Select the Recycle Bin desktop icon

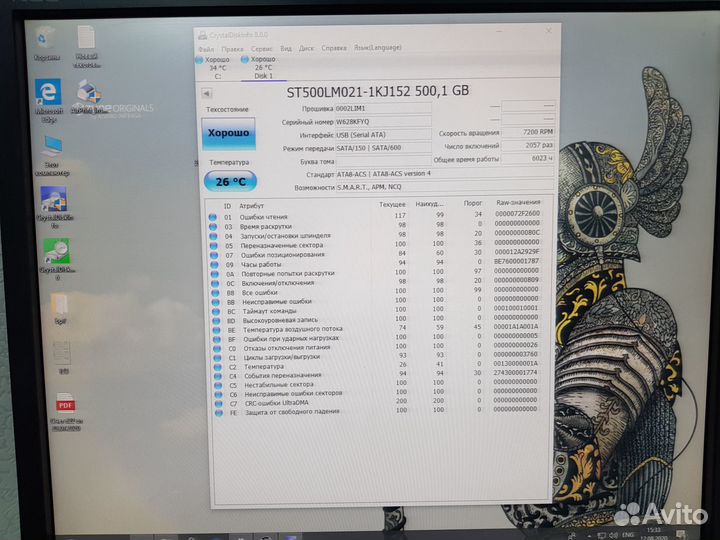(x=46, y=40)
